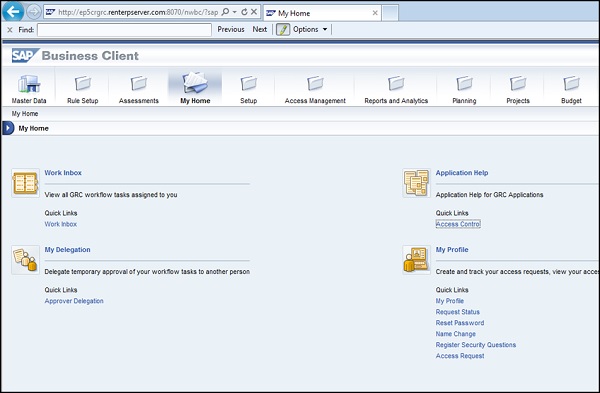Click the My Profile user icon
Viewport: 600px width, 393px height.
[416, 260]
